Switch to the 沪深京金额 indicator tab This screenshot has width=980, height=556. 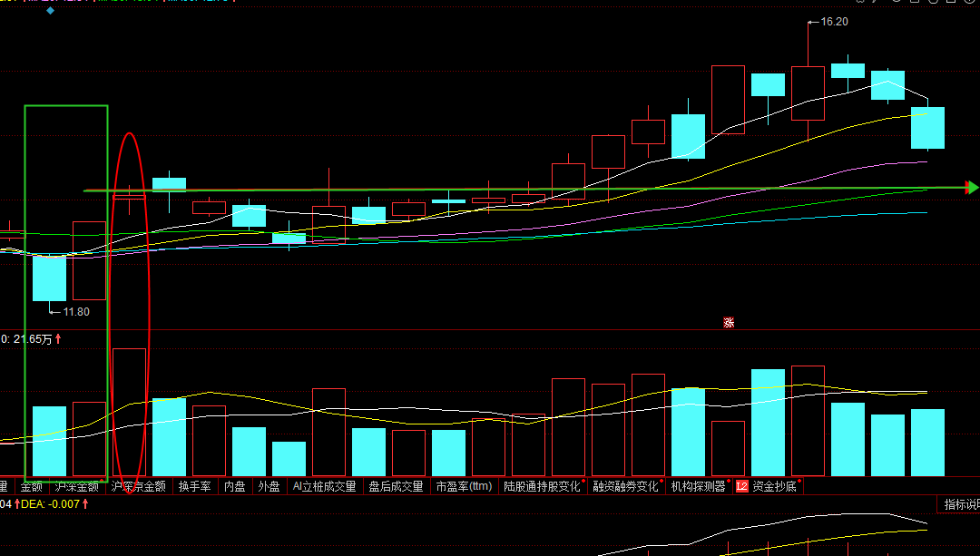pos(138,486)
